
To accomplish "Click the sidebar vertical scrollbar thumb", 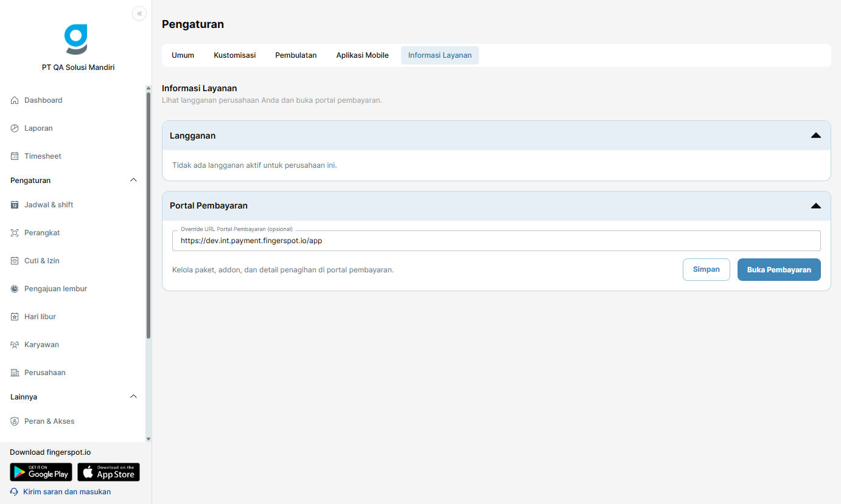I will [148, 215].
